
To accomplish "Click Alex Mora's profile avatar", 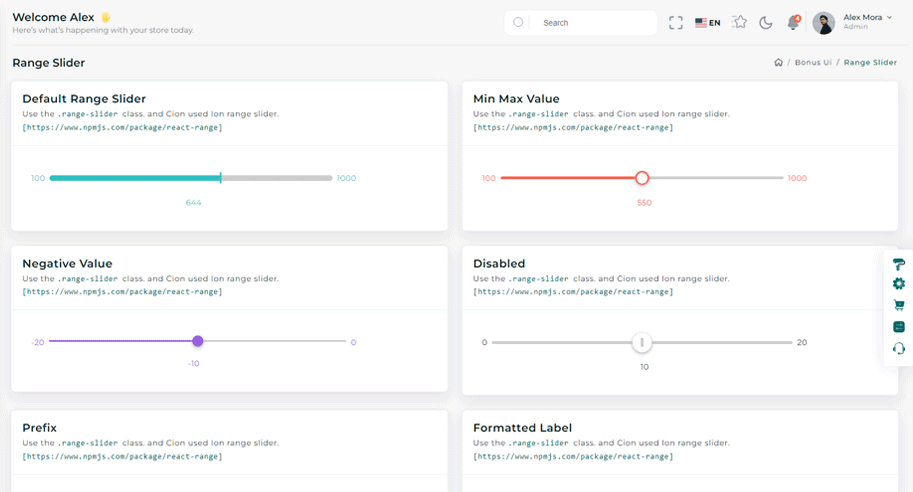I will [x=823, y=23].
